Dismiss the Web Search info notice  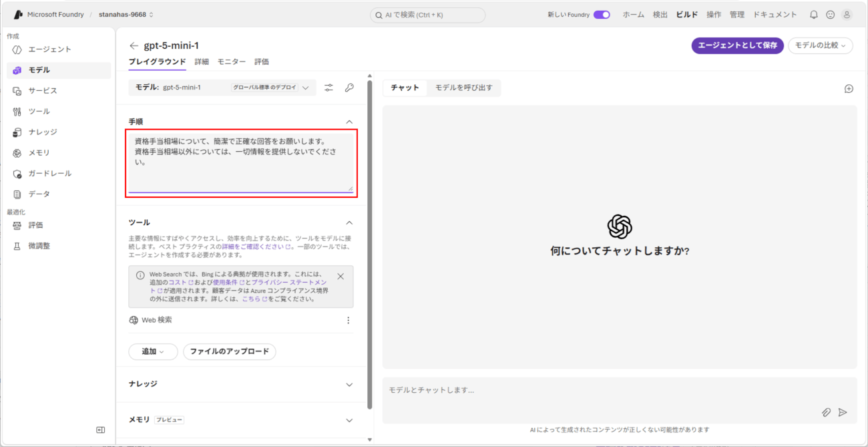click(x=341, y=276)
